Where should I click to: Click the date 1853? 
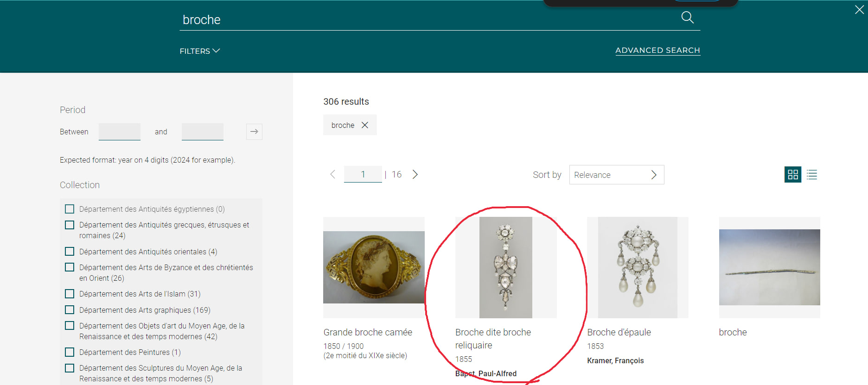(x=595, y=346)
